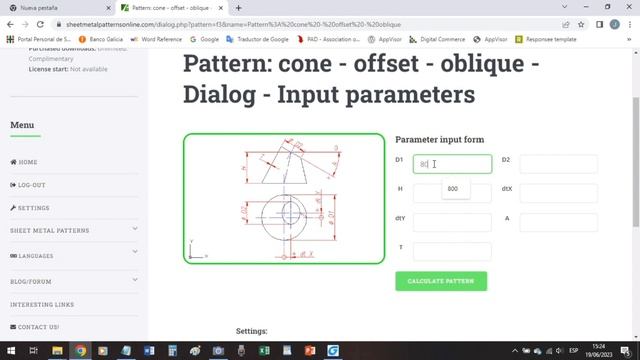Open the notification center icon
640x360 pixels.
(x=626, y=351)
